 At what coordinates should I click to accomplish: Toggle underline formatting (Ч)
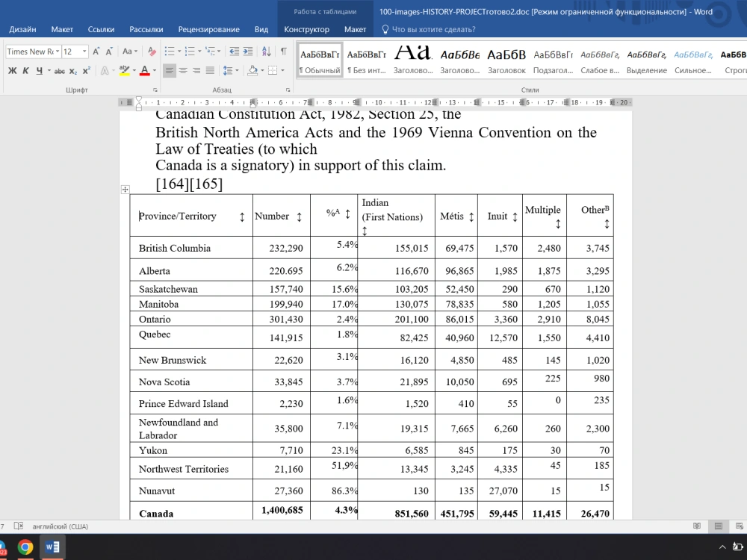pos(39,71)
